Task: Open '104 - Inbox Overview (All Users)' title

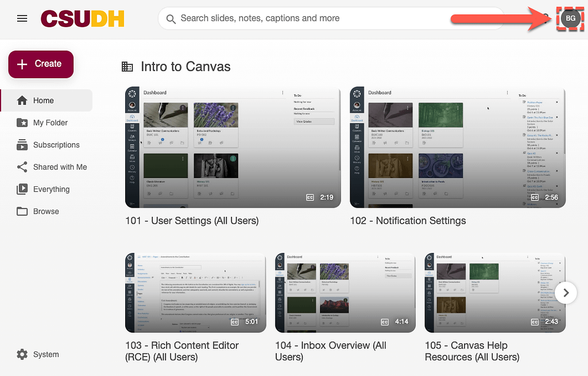Action: pyautogui.click(x=331, y=351)
